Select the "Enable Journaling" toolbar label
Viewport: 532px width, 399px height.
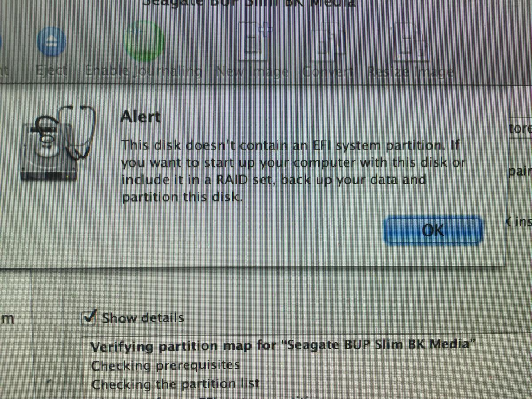tap(144, 71)
